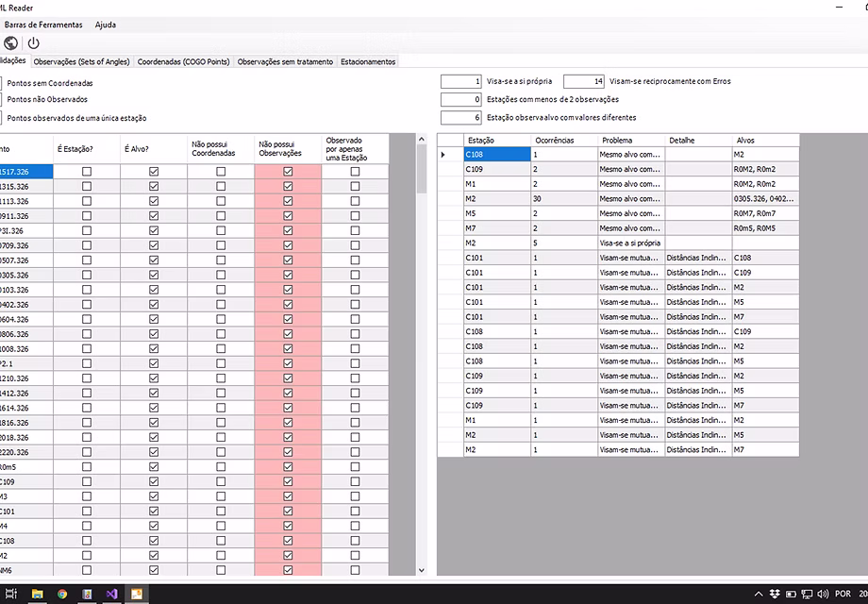Toggle 'Não possui Observações' checkbox for C109 row
The height and width of the screenshot is (604, 868).
click(288, 481)
